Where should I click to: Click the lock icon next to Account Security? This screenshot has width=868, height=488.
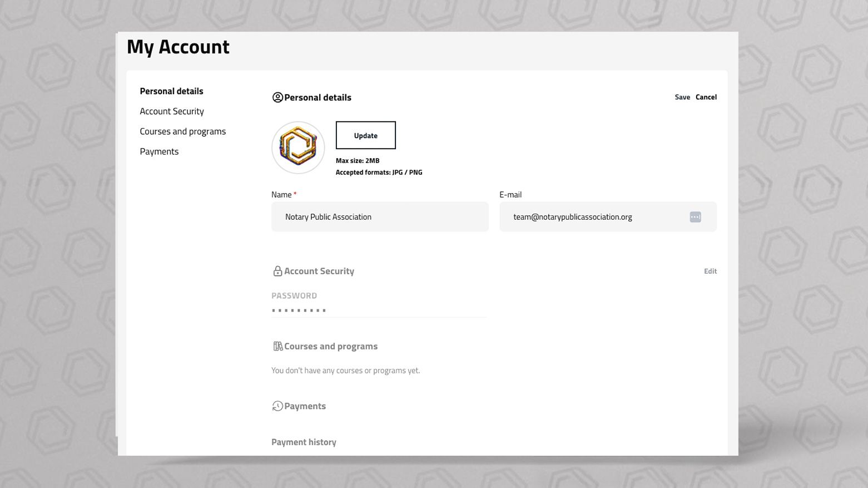click(x=277, y=271)
